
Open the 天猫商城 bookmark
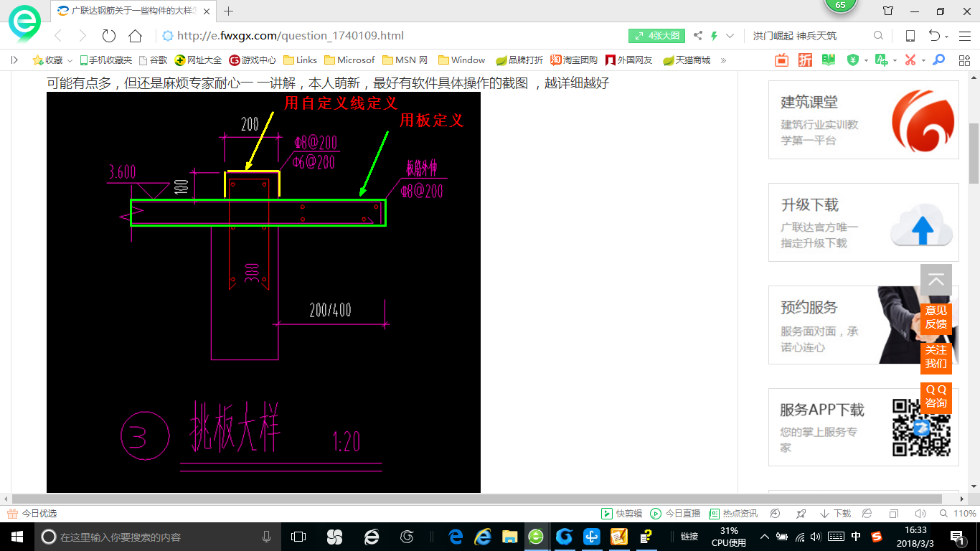(687, 60)
